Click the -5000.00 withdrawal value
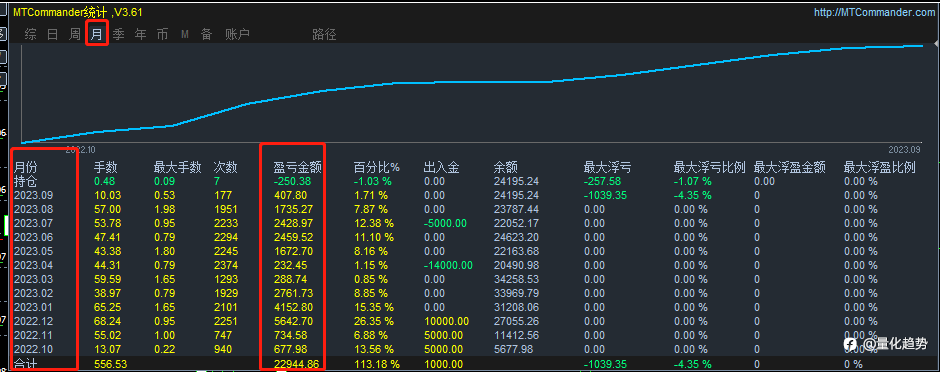 445,223
